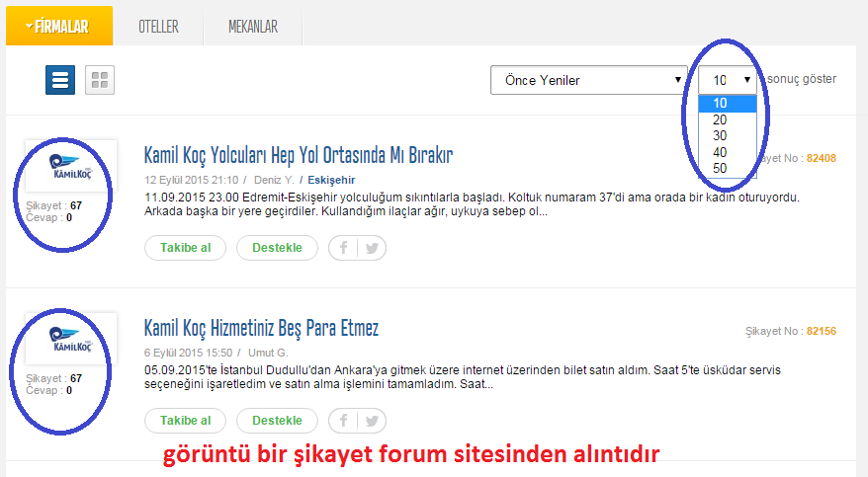Select the date 6 Eylül 2015 15:50
The image size is (868, 477).
pos(188,353)
